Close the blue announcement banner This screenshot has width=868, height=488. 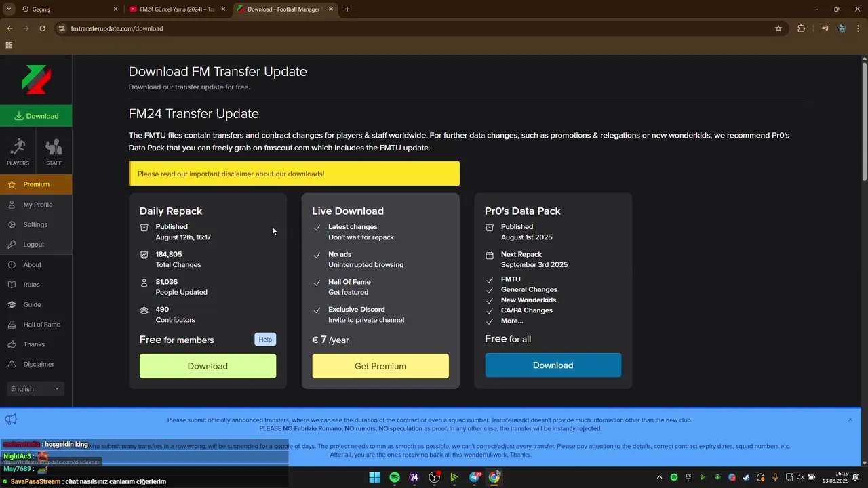[850, 420]
